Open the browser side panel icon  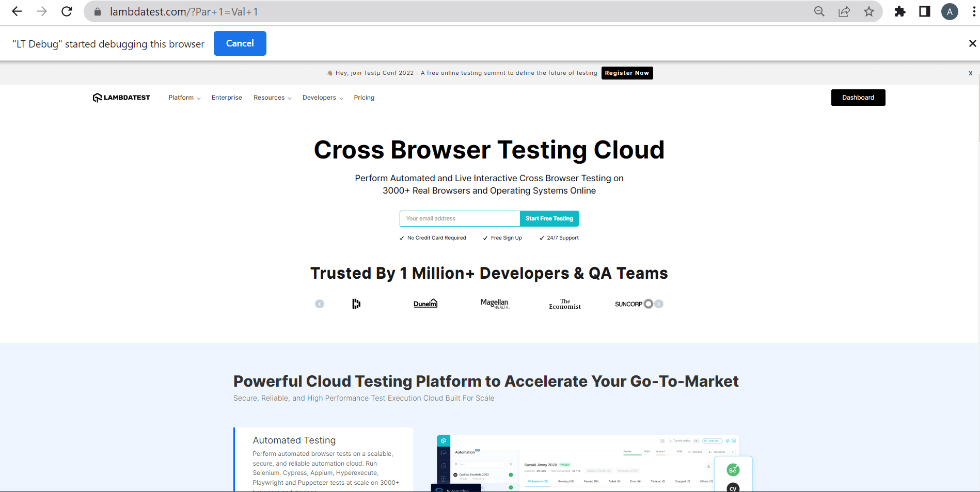coord(924,11)
